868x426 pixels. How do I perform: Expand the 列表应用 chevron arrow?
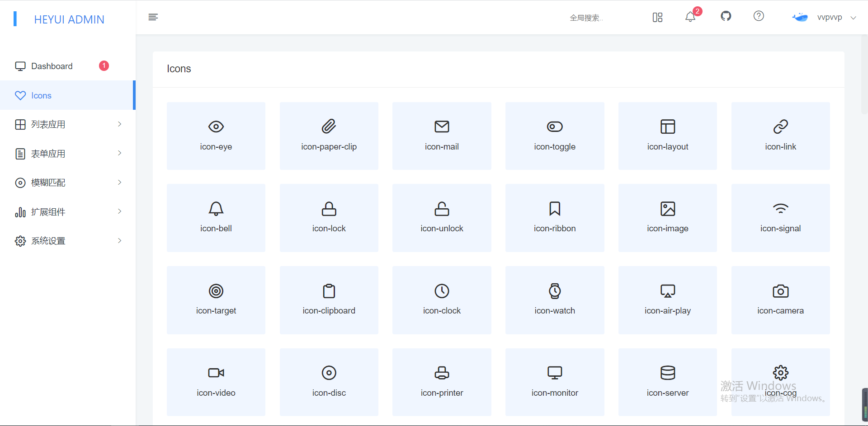(120, 124)
